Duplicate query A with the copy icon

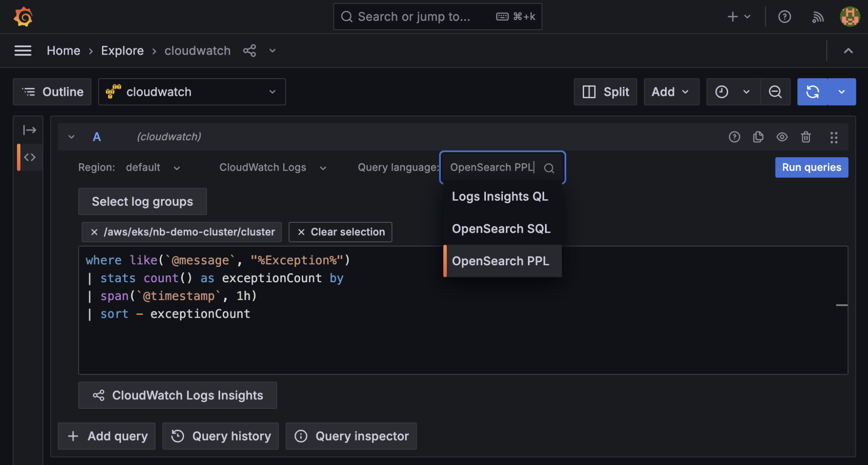pos(758,137)
